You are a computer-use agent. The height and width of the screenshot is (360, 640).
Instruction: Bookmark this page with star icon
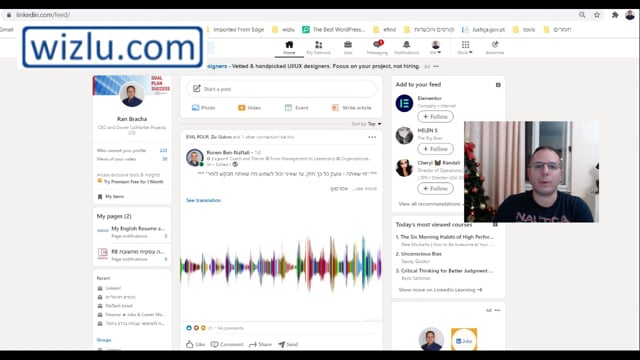[x=597, y=15]
